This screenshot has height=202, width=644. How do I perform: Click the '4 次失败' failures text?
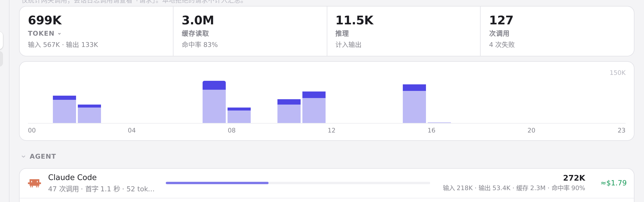tap(502, 45)
